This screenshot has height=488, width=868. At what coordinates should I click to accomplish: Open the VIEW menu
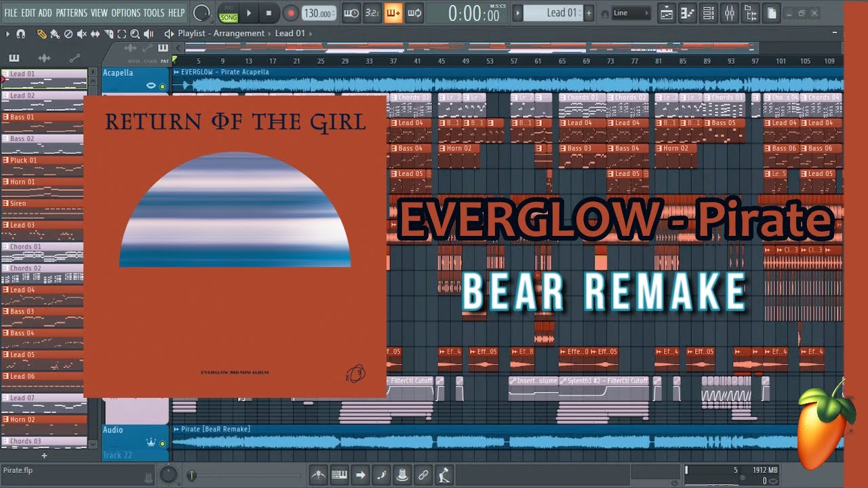pos(99,13)
